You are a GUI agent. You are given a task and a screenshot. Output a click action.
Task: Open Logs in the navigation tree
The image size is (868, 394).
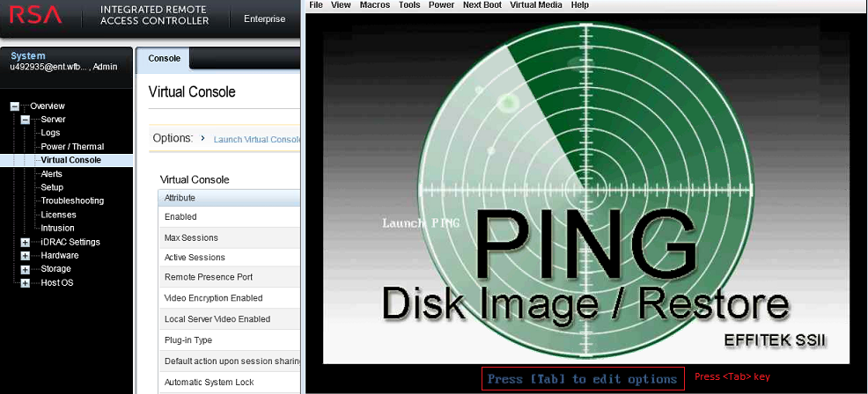point(50,133)
